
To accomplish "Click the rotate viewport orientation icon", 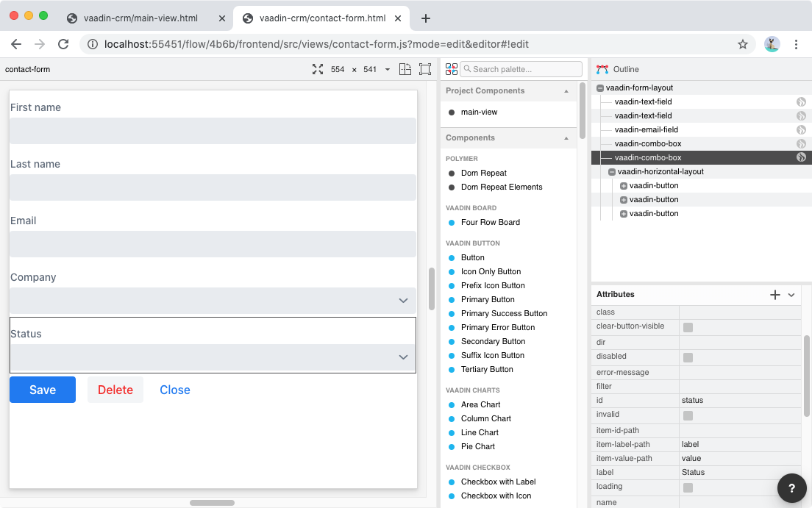I will [405, 68].
